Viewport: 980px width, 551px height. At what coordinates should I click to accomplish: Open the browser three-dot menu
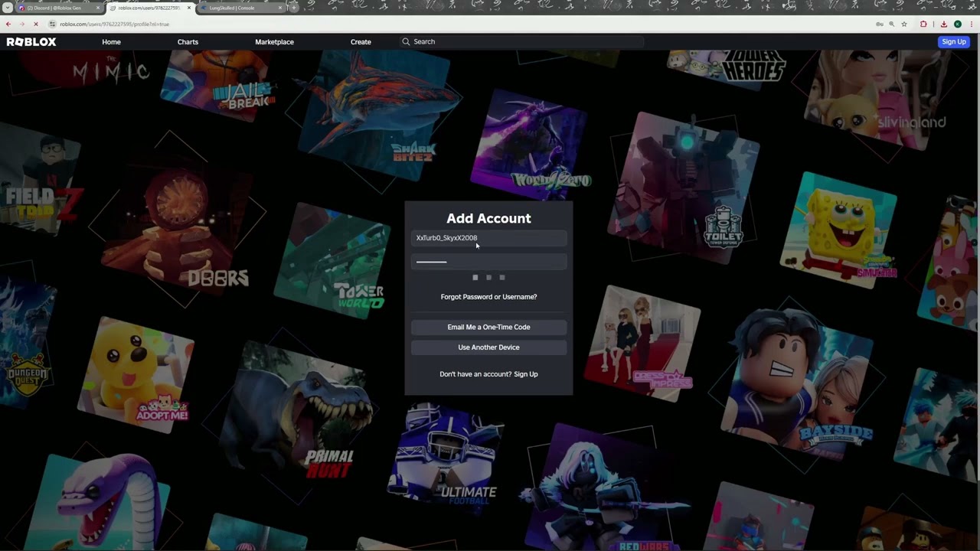971,24
